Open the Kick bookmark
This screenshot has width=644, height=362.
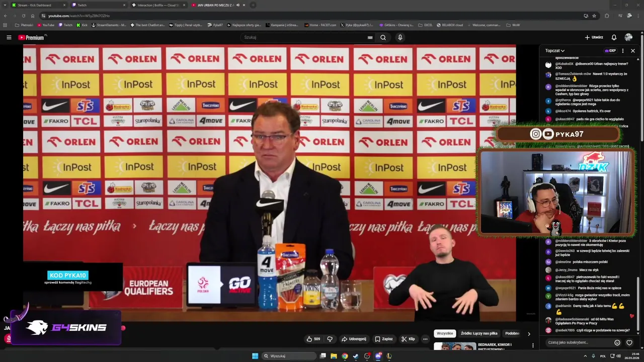click(82, 25)
